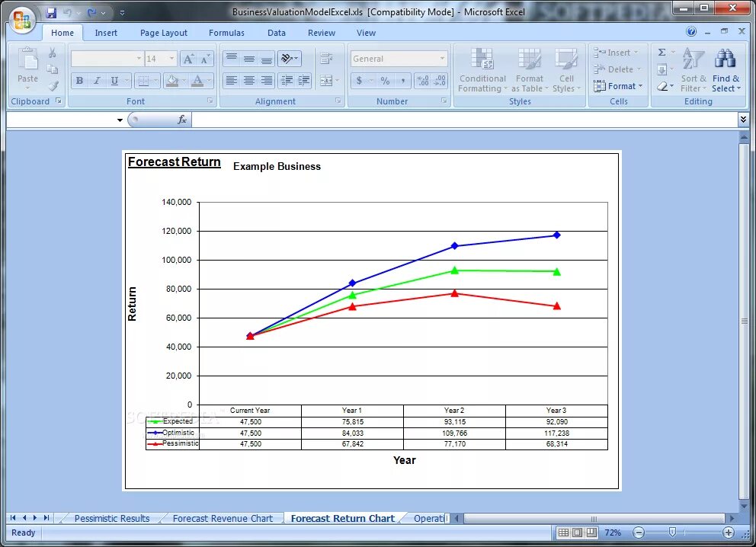
Task: Expand the formula bar
Action: pos(743,119)
